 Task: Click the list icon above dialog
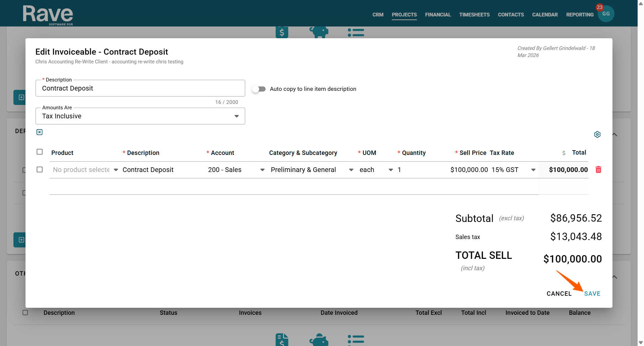point(356,33)
